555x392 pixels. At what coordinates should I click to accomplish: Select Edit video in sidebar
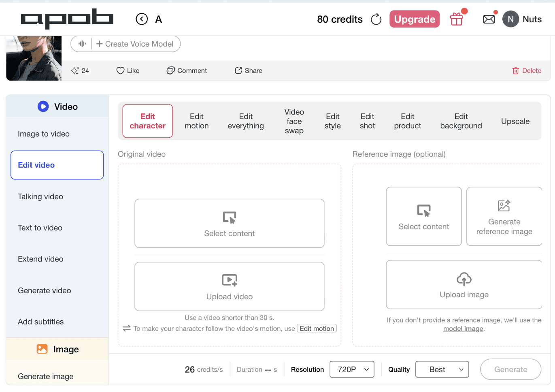[x=57, y=165]
